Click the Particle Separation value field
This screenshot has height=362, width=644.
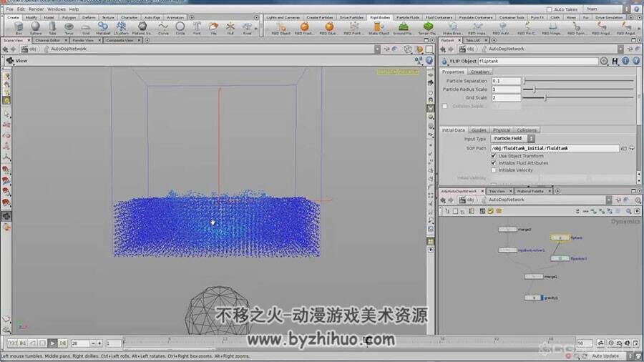point(506,81)
